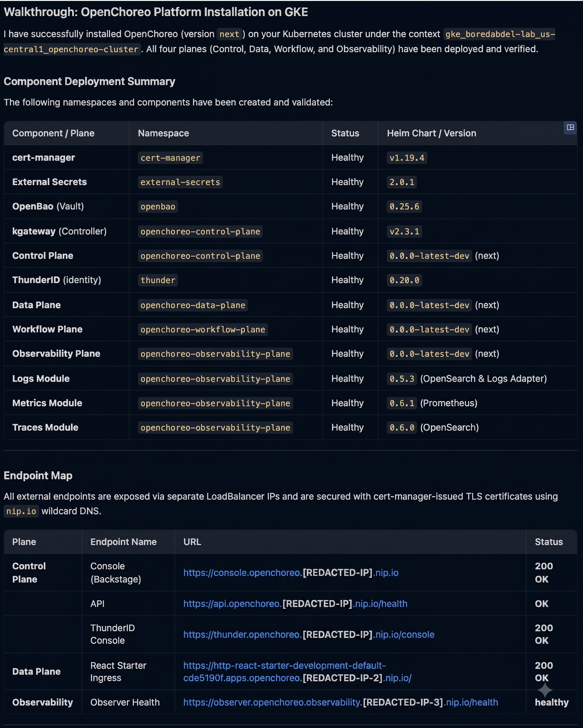This screenshot has width=583, height=728.
Task: Click the 'Observer Health' endpoint name
Action: (x=125, y=702)
